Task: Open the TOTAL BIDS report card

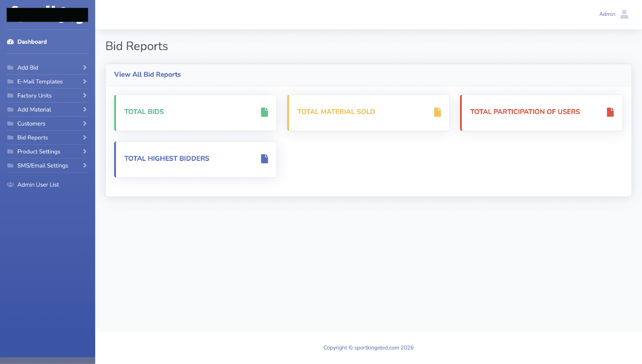Action: (x=144, y=112)
